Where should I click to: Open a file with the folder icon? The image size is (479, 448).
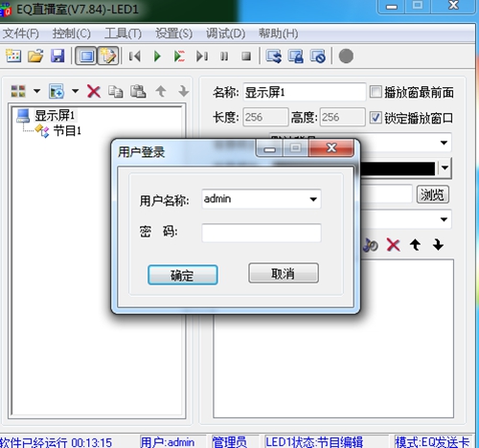click(35, 56)
